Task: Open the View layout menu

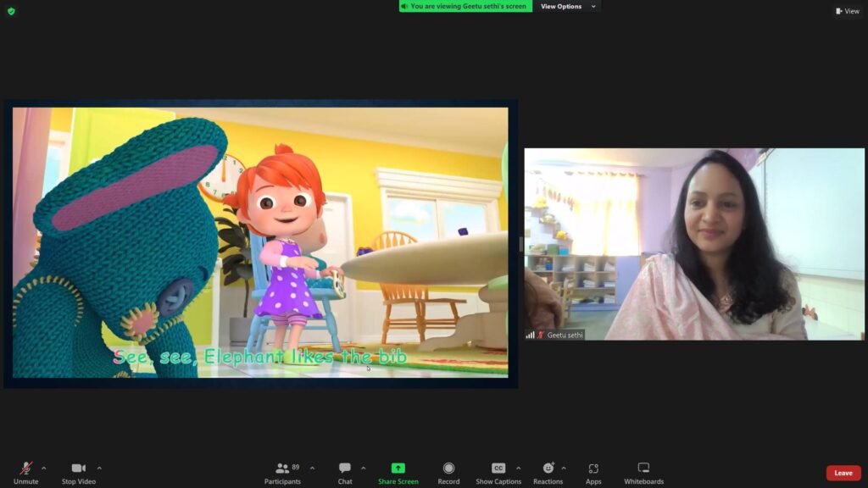Action: pos(848,11)
